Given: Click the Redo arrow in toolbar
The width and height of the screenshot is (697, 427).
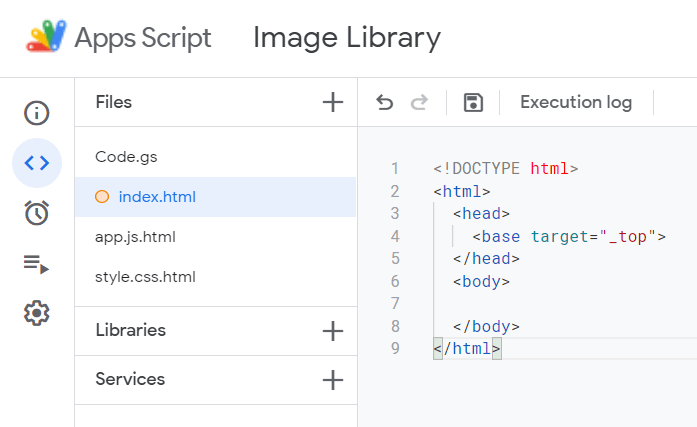Looking at the screenshot, I should (420, 102).
